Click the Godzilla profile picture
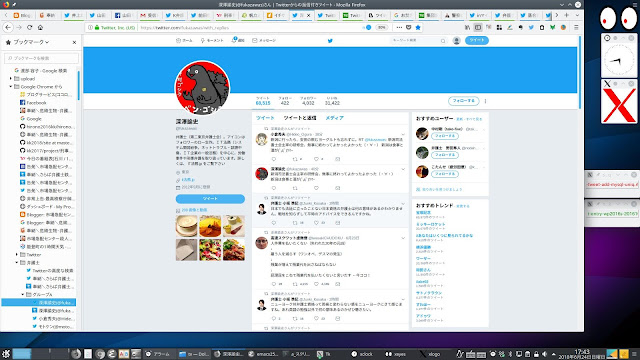Viewport: 640px width, 360px height. click(202, 87)
